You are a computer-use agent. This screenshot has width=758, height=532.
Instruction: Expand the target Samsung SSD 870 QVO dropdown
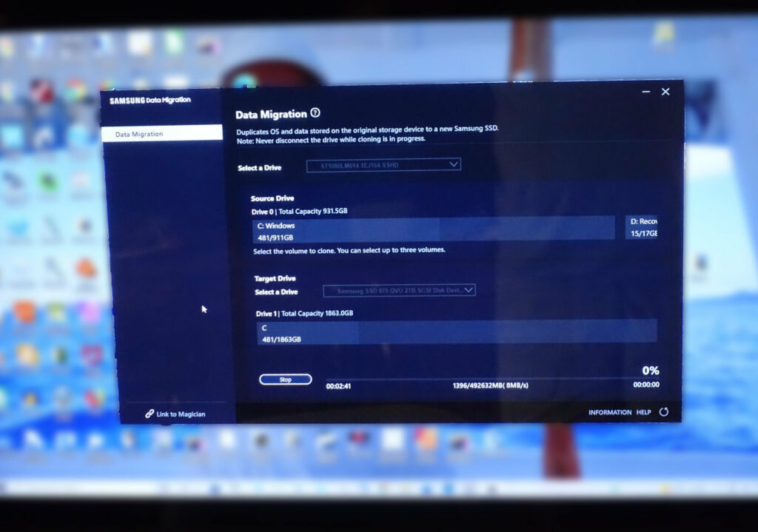click(x=399, y=290)
